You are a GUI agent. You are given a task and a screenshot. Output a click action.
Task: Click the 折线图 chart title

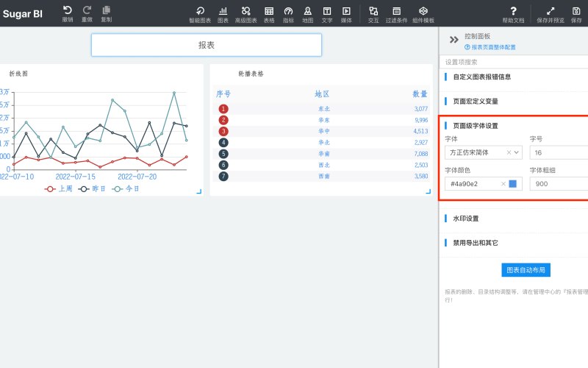pyautogui.click(x=18, y=74)
